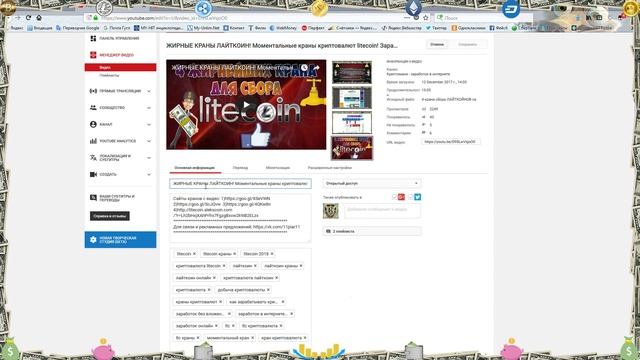Select the second thumbnail option
640x360 pixels.
click(x=352, y=98)
